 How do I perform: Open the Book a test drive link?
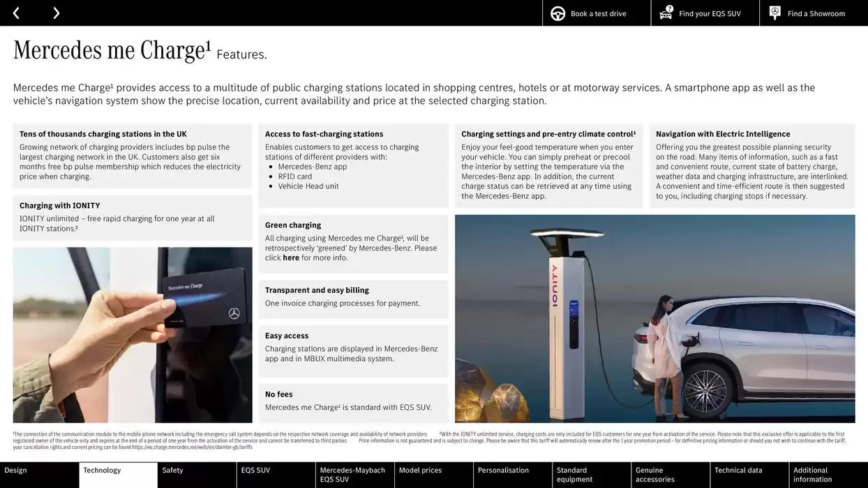tap(598, 14)
